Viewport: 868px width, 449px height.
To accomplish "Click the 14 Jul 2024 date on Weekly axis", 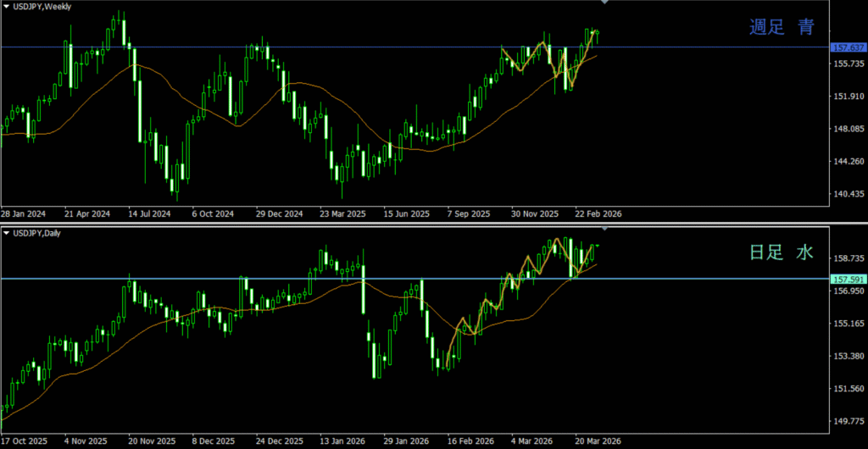I will pyautogui.click(x=149, y=214).
